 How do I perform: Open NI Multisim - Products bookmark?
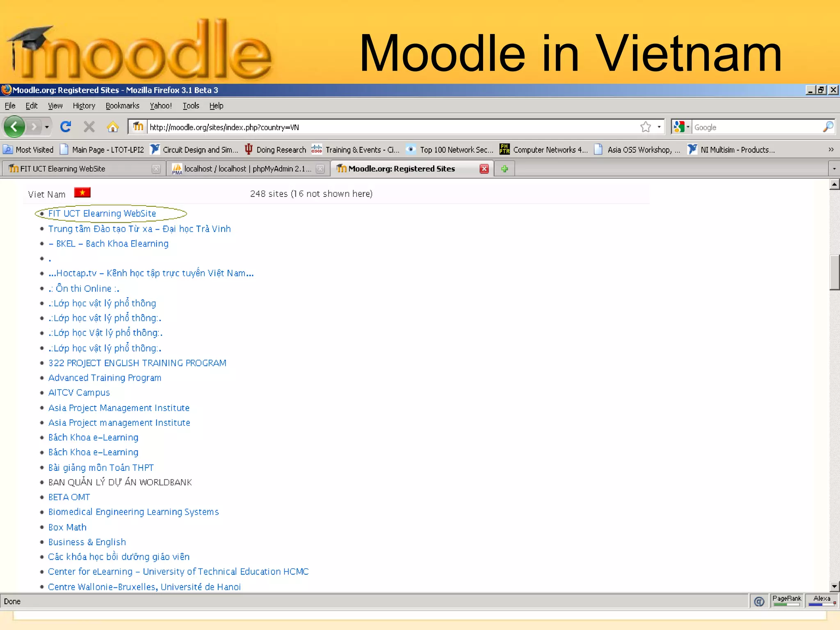731,150
